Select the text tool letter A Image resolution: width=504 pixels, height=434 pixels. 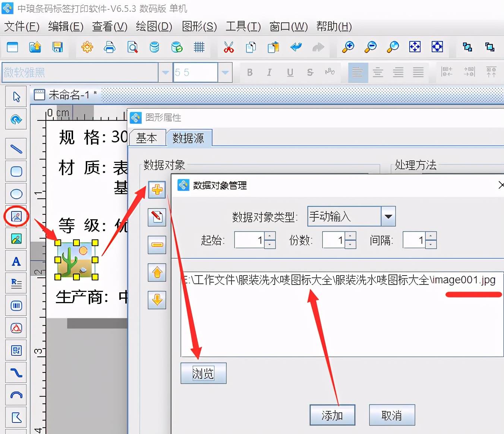16,261
